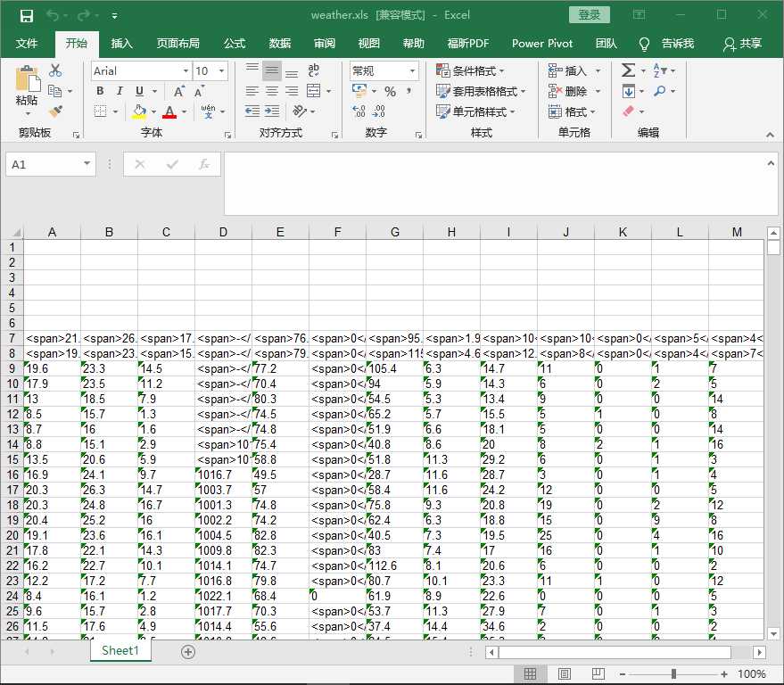784x685 pixels.
Task: Open the font size dropdown
Action: [x=221, y=71]
